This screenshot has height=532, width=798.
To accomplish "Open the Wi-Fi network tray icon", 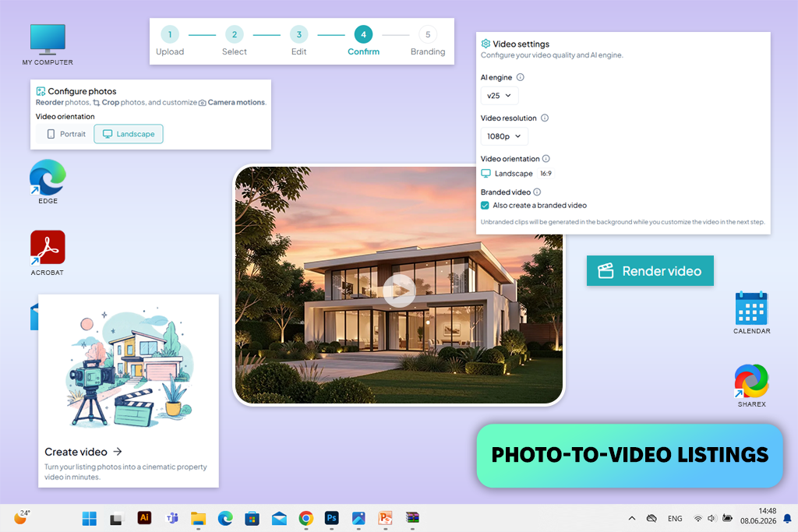I will [x=697, y=518].
